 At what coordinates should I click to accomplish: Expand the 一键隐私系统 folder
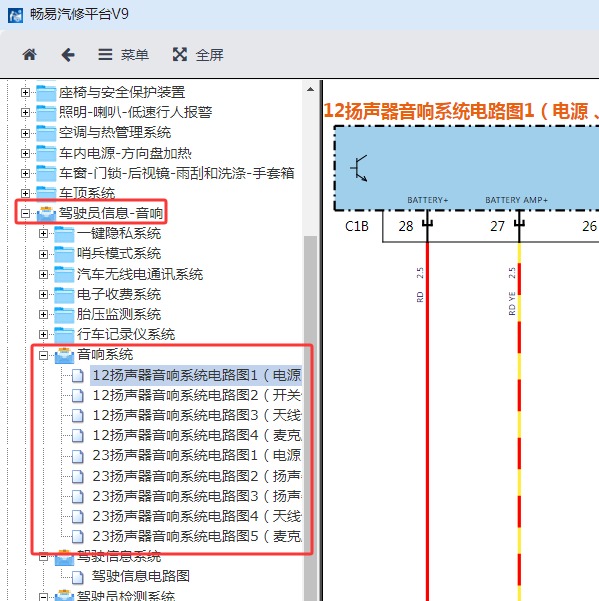click(x=43, y=233)
